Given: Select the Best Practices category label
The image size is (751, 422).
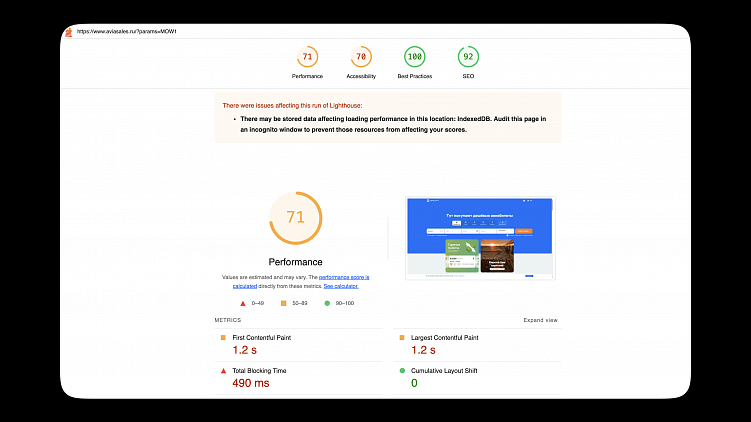Looking at the screenshot, I should (x=415, y=76).
